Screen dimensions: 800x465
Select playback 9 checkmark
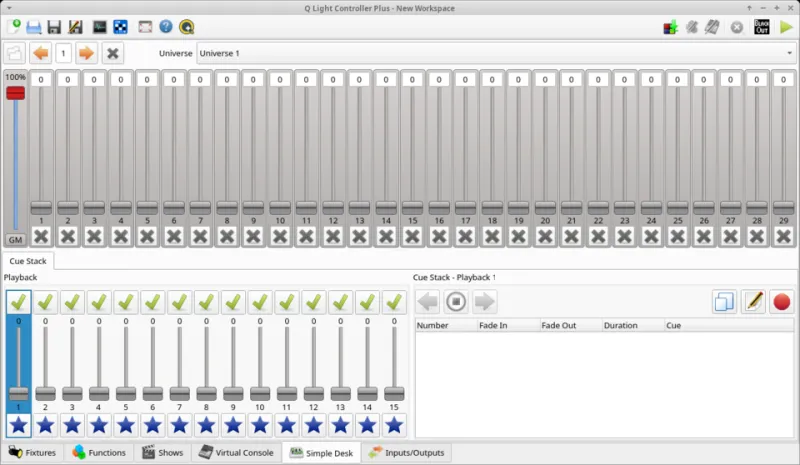coord(233,302)
